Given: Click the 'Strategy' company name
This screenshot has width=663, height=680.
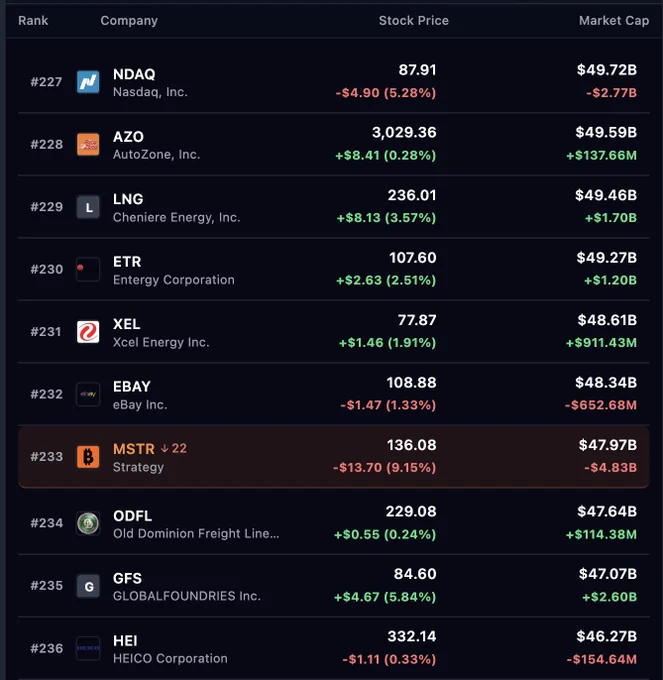Looking at the screenshot, I should 138,467.
